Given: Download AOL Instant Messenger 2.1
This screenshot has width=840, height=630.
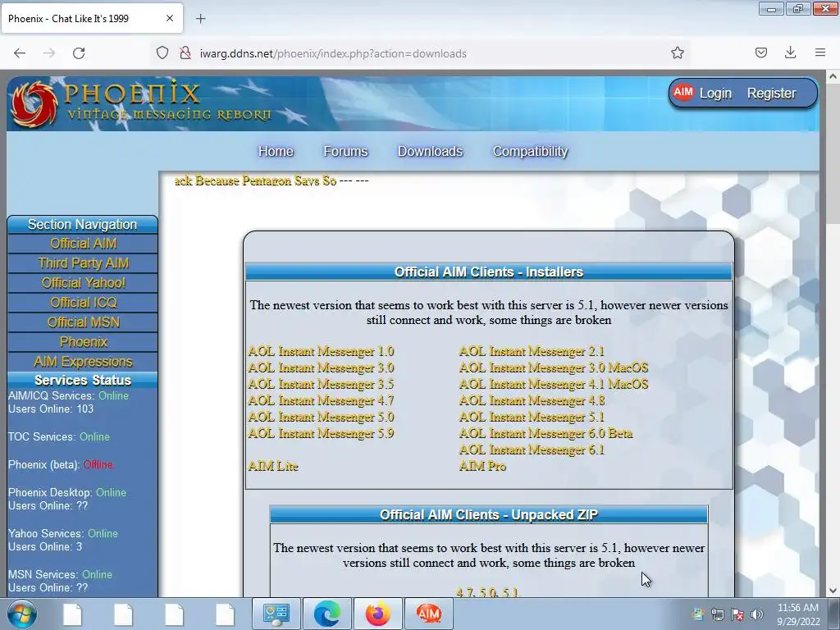Looking at the screenshot, I should click(532, 351).
